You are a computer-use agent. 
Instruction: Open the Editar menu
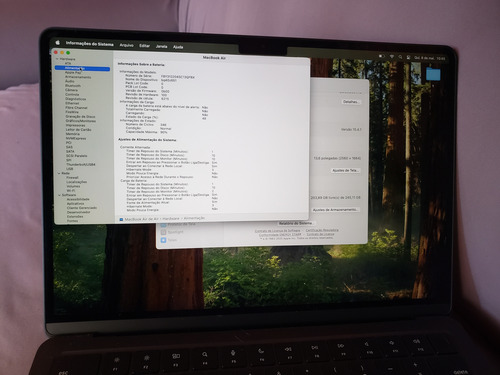click(144, 46)
